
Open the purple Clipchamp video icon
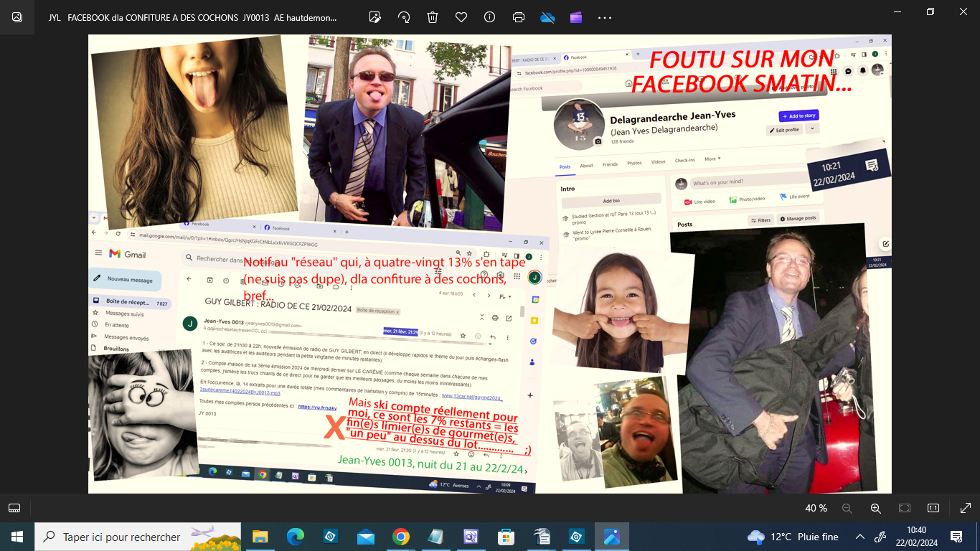pyautogui.click(x=576, y=17)
